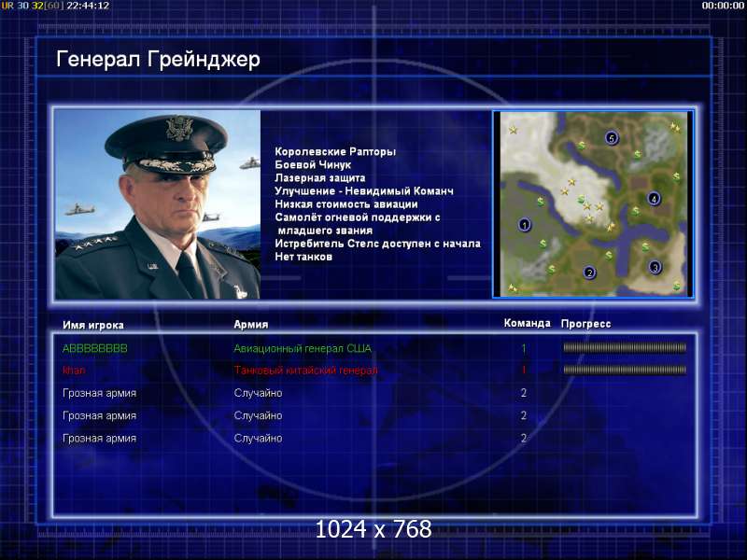Click the dollar supply marker left of position 5
This screenshot has height=560, width=747.
pyautogui.click(x=581, y=146)
